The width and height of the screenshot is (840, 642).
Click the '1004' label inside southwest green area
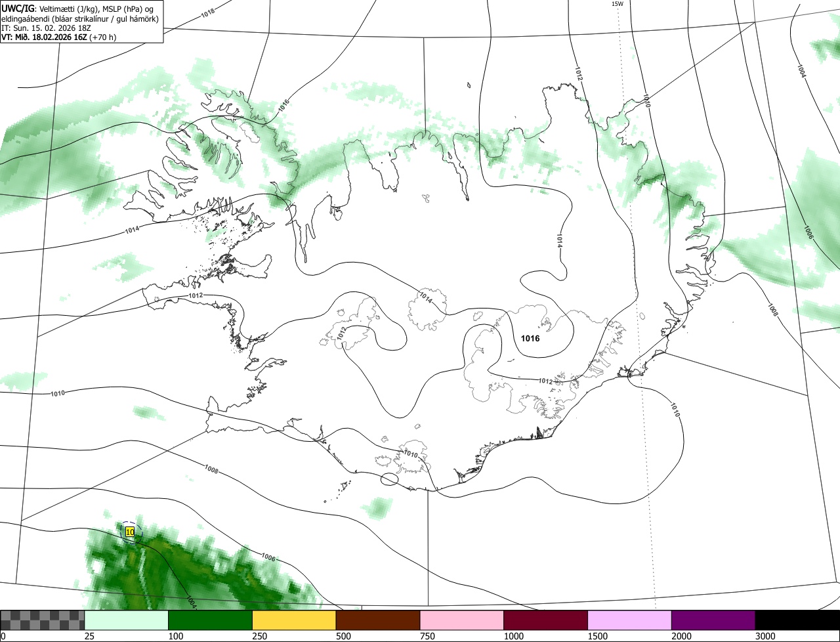192,603
